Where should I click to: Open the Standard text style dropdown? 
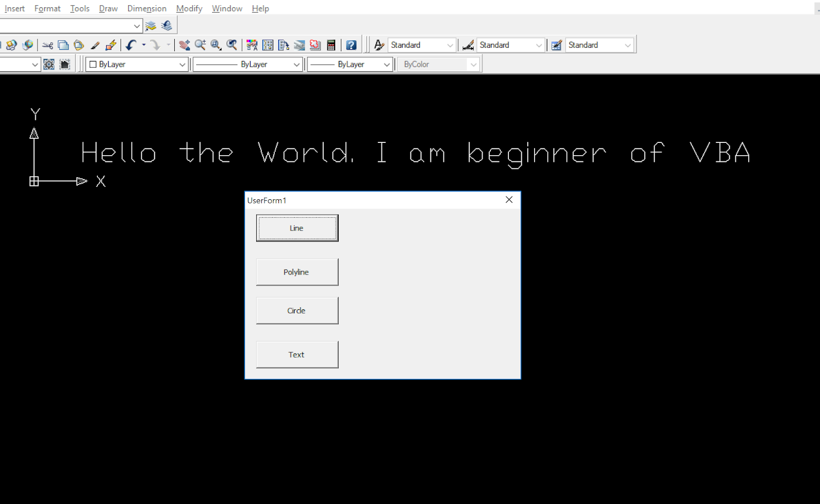(x=451, y=45)
